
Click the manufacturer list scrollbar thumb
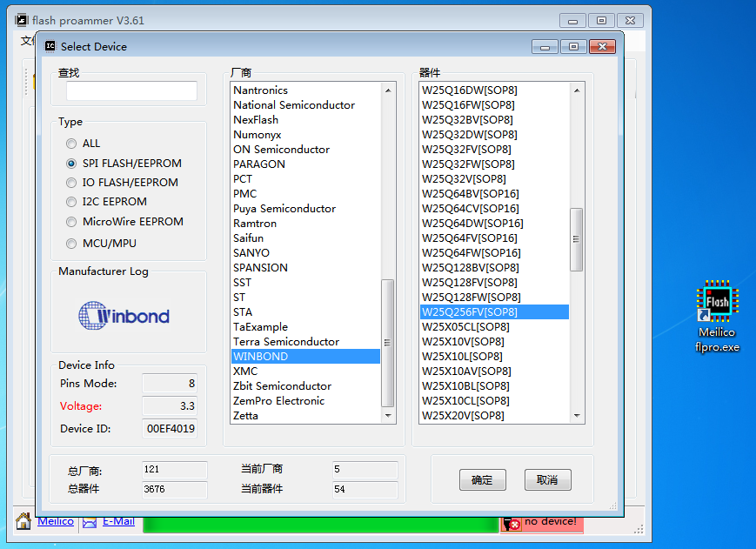click(x=388, y=343)
